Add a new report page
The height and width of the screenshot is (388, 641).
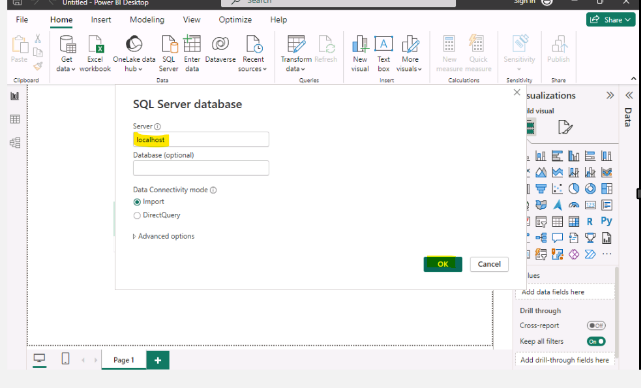[158, 360]
